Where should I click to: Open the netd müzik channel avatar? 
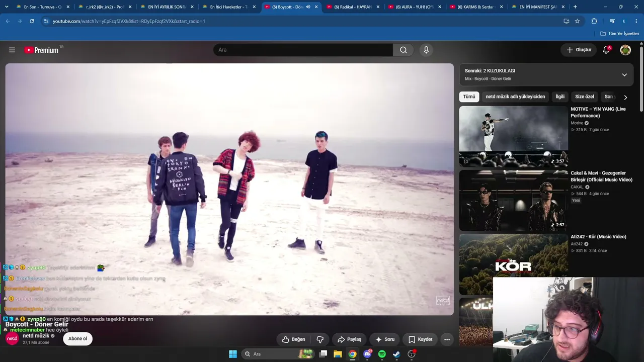click(x=12, y=339)
